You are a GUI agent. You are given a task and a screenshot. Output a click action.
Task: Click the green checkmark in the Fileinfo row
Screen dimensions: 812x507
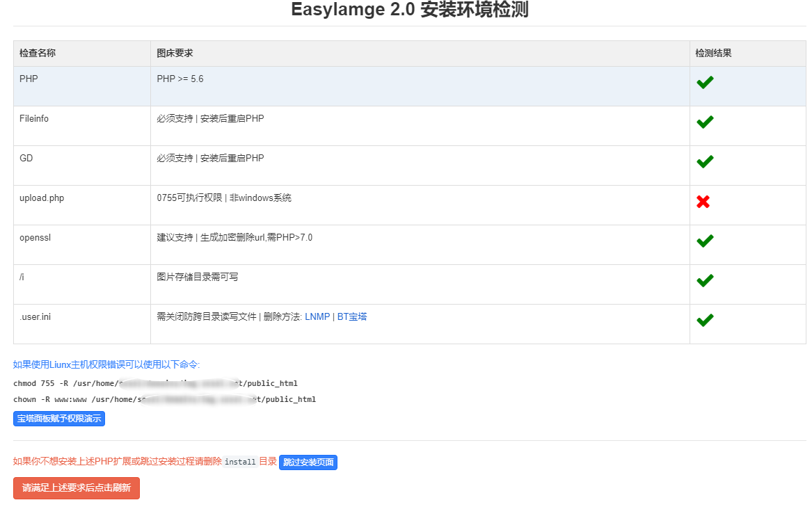[705, 122]
